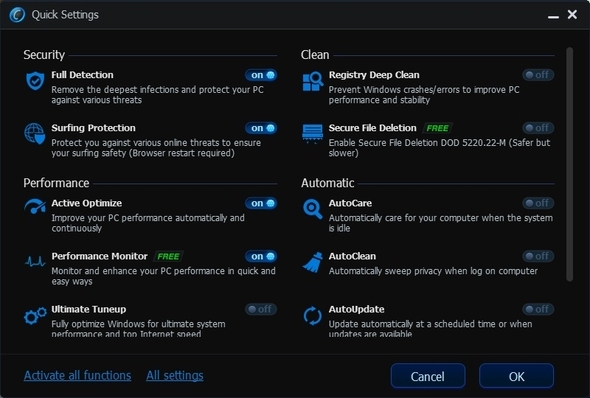Click the Secure File Deletion title text
The width and height of the screenshot is (590, 398).
373,128
